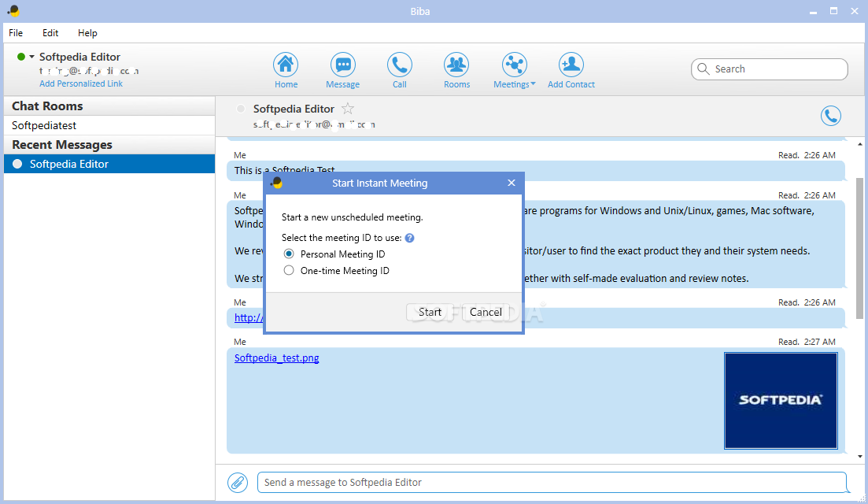Click the Biba app icon in title bar
The width and height of the screenshot is (868, 504).
click(13, 10)
